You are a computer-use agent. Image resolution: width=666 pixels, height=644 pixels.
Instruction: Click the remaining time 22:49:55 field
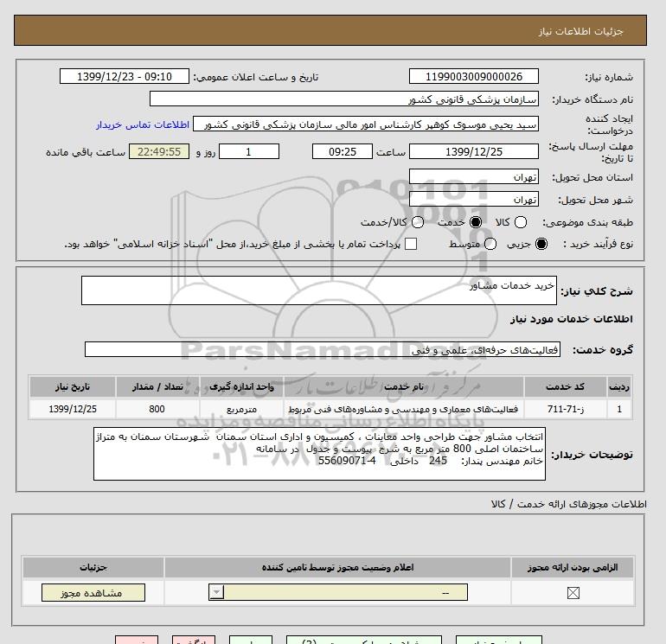click(x=159, y=151)
